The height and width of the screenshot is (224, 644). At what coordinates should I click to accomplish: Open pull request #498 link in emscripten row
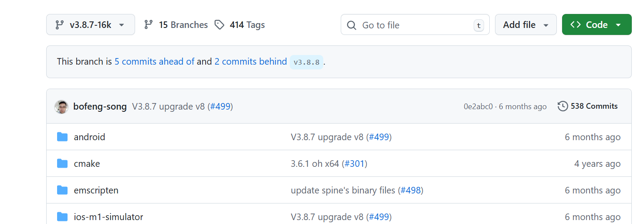(410, 190)
